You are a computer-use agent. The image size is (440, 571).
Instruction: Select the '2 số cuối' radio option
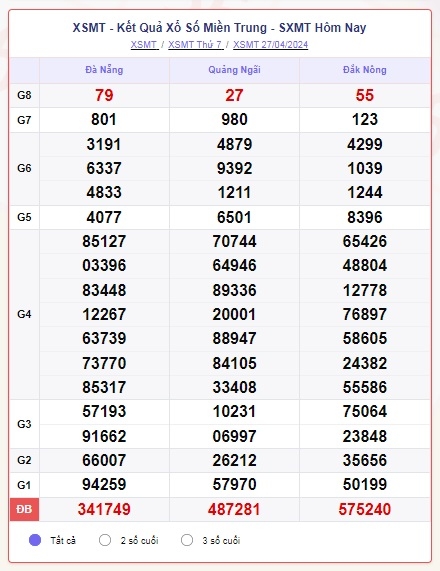pos(105,540)
